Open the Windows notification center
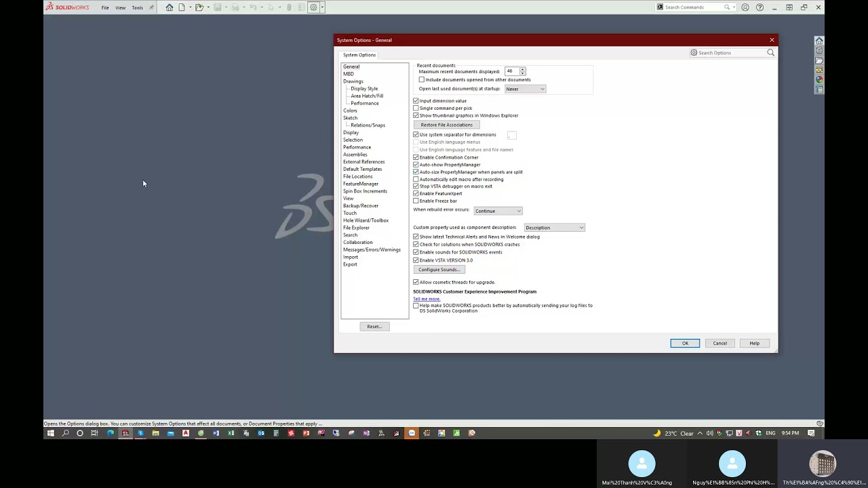This screenshot has width=868, height=488. [x=811, y=433]
